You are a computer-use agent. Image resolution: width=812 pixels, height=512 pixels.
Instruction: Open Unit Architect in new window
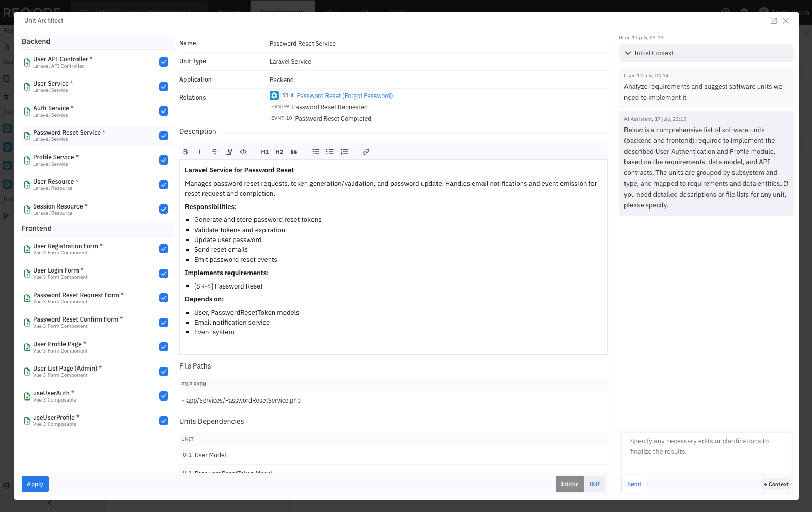tap(774, 21)
